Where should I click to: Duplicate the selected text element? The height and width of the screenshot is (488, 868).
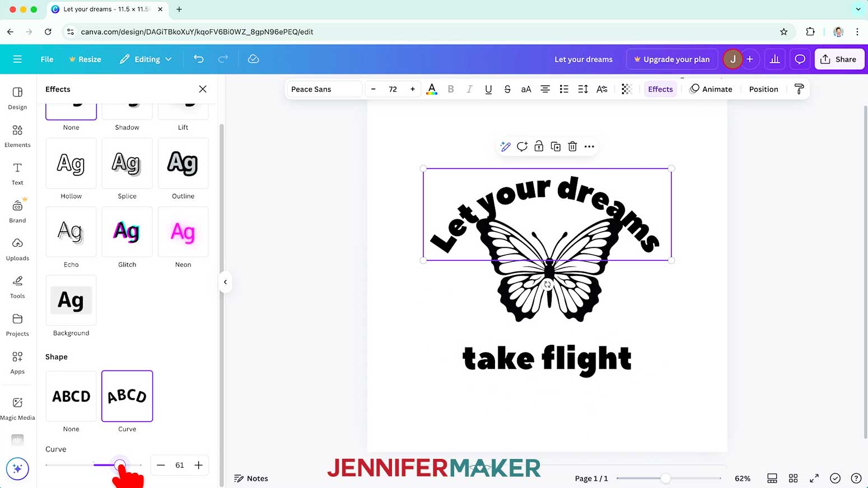click(x=556, y=147)
